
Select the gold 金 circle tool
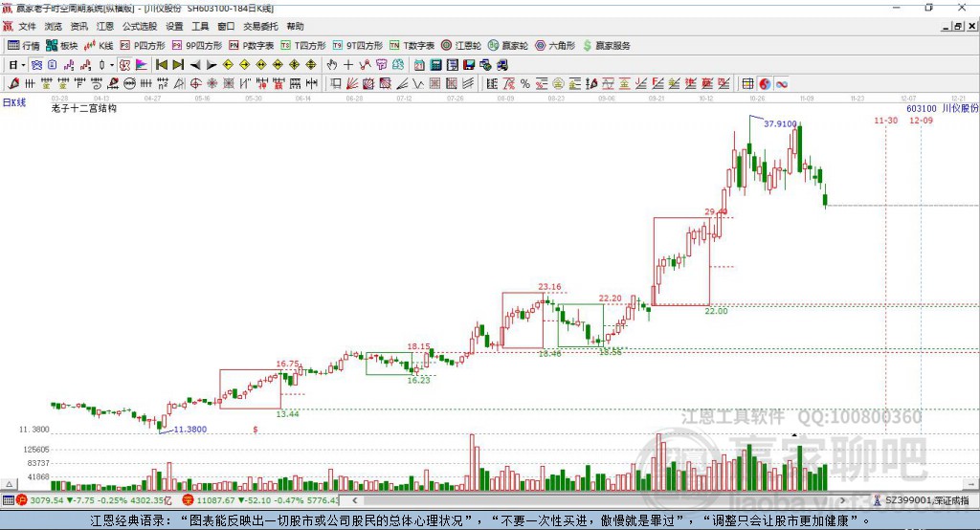pos(558,84)
